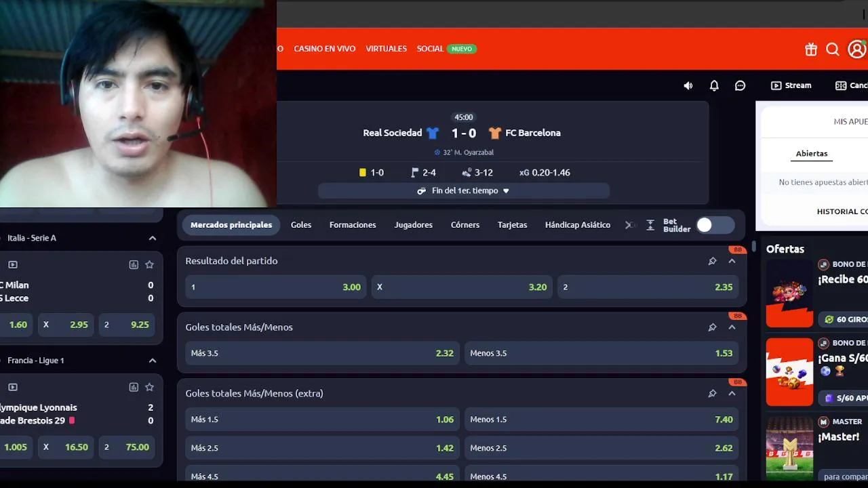This screenshot has height=488, width=868.
Task: Bet on draw X at 3.20
Action: point(462,287)
